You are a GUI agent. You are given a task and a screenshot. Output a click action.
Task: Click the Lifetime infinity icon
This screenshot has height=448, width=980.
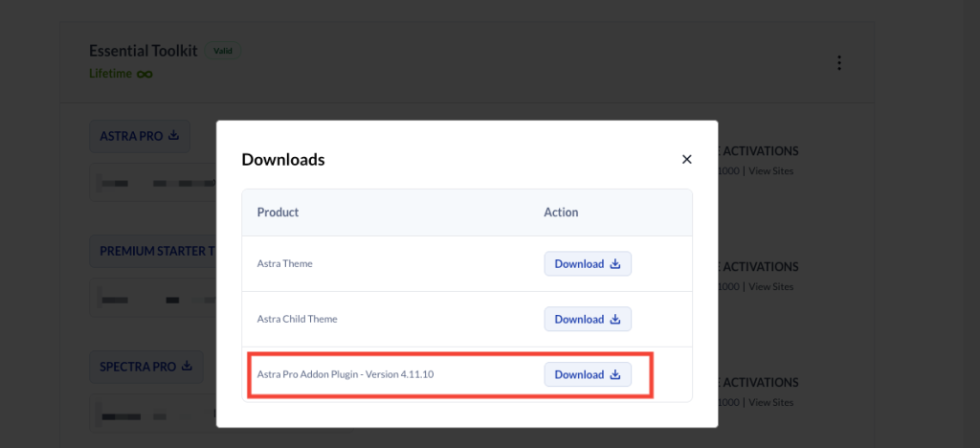coord(145,75)
